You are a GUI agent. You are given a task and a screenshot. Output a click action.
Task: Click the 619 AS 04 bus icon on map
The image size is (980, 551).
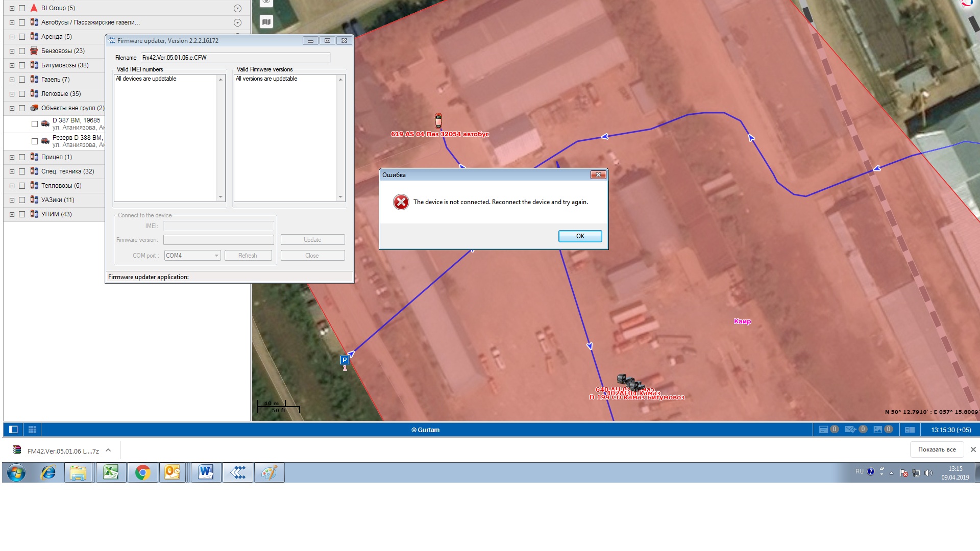438,120
